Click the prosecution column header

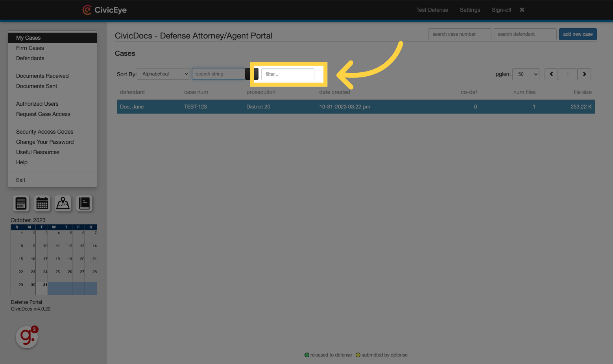[261, 92]
